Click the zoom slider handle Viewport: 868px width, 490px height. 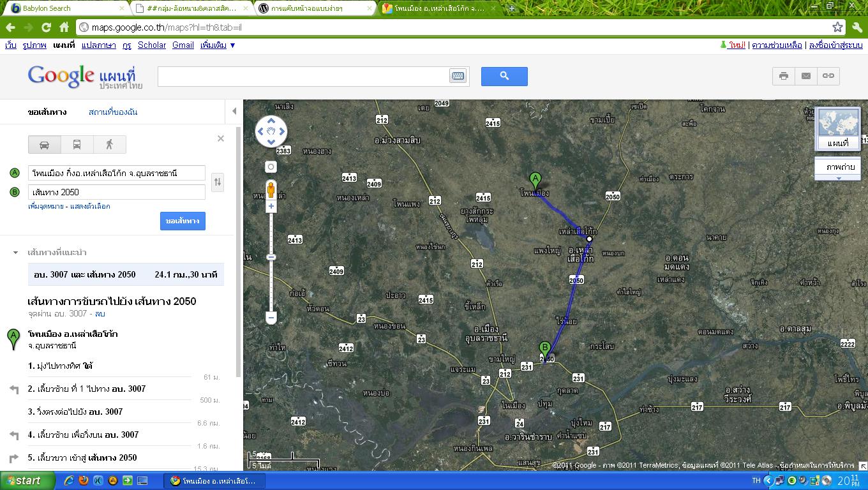271,257
